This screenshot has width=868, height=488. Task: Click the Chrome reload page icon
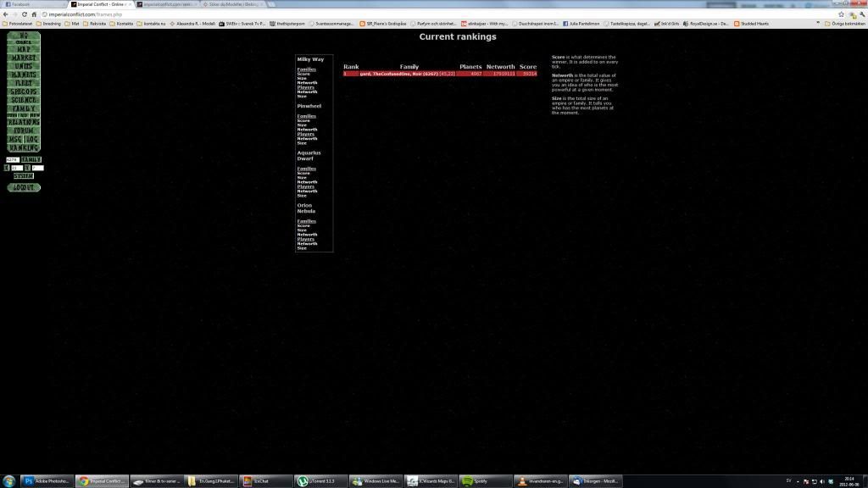[x=24, y=14]
